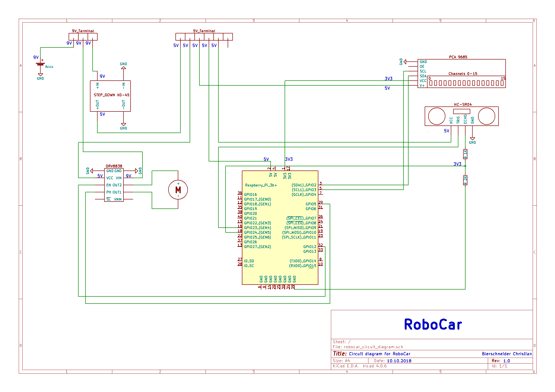Select the PCA 9685 Channels 0-15 strip

tap(466, 83)
